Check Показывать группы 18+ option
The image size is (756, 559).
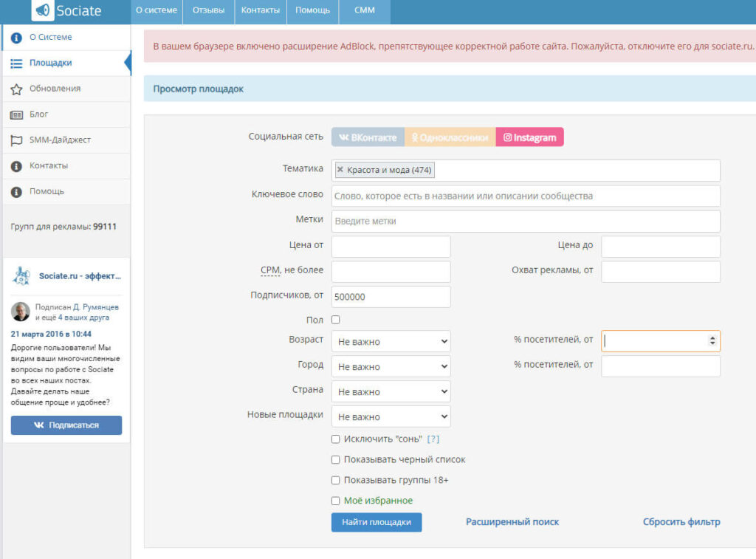[336, 480]
